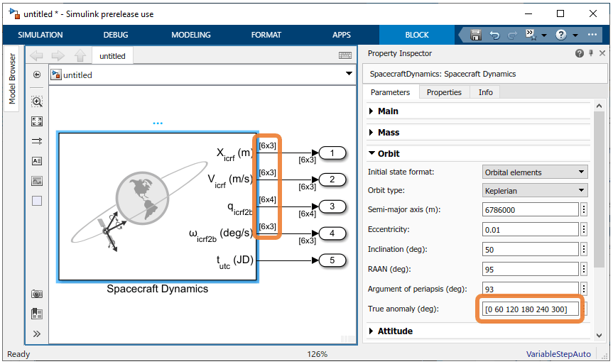Expand the palette with the double chevron

point(37,334)
